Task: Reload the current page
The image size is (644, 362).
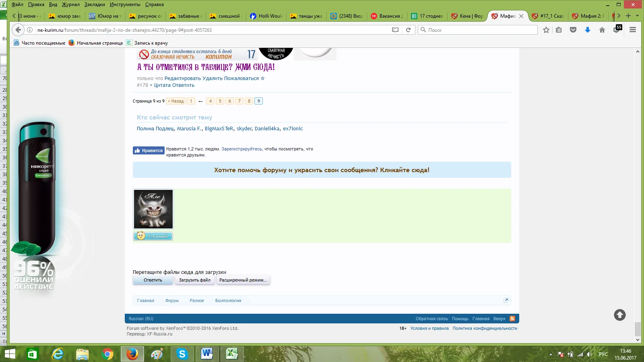Action: pyautogui.click(x=408, y=30)
